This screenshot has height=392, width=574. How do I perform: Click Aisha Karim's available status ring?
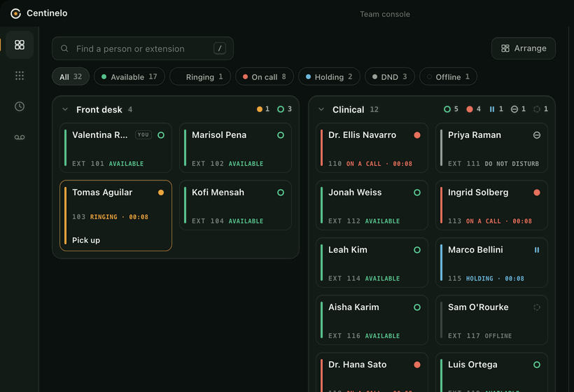coord(417,307)
